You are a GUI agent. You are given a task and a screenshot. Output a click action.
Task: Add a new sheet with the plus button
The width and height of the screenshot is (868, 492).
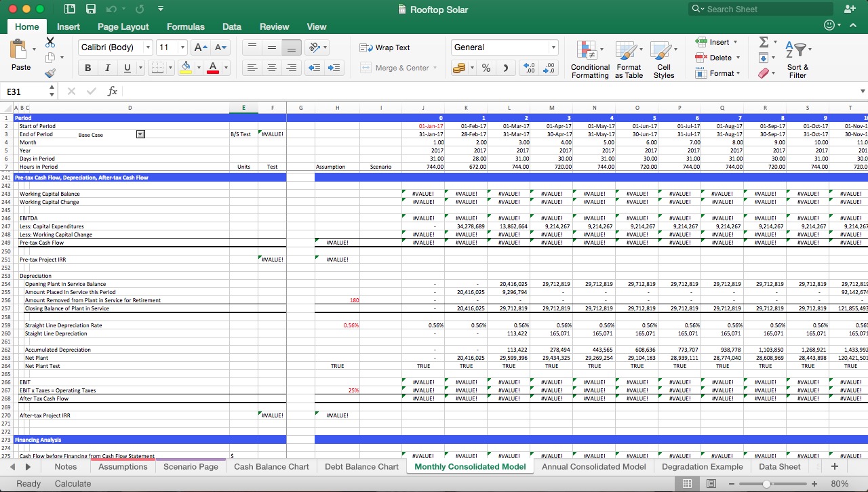pos(835,466)
